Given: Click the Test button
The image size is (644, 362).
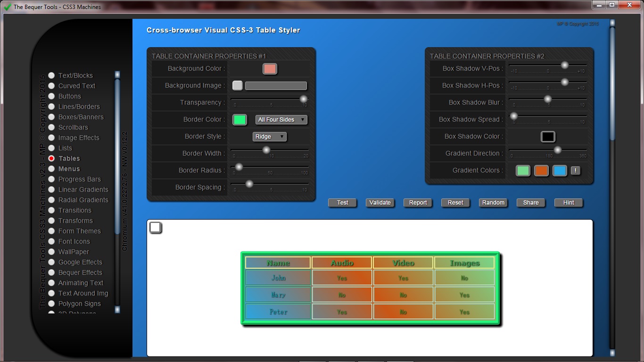Looking at the screenshot, I should click(x=343, y=203).
